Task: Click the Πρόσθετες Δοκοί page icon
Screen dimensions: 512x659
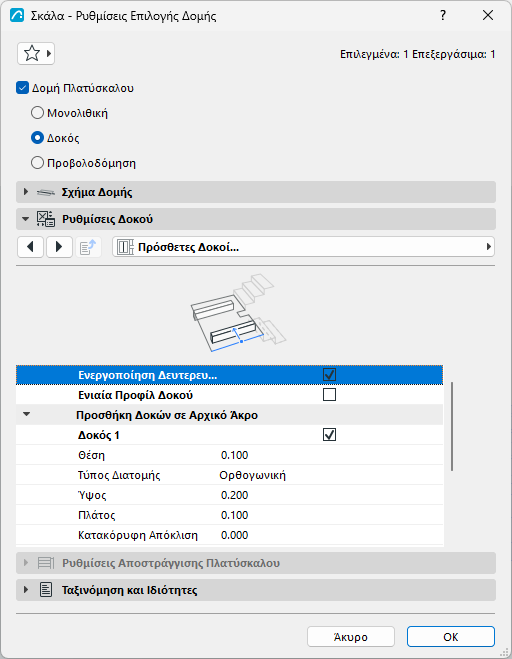Action: pos(125,247)
